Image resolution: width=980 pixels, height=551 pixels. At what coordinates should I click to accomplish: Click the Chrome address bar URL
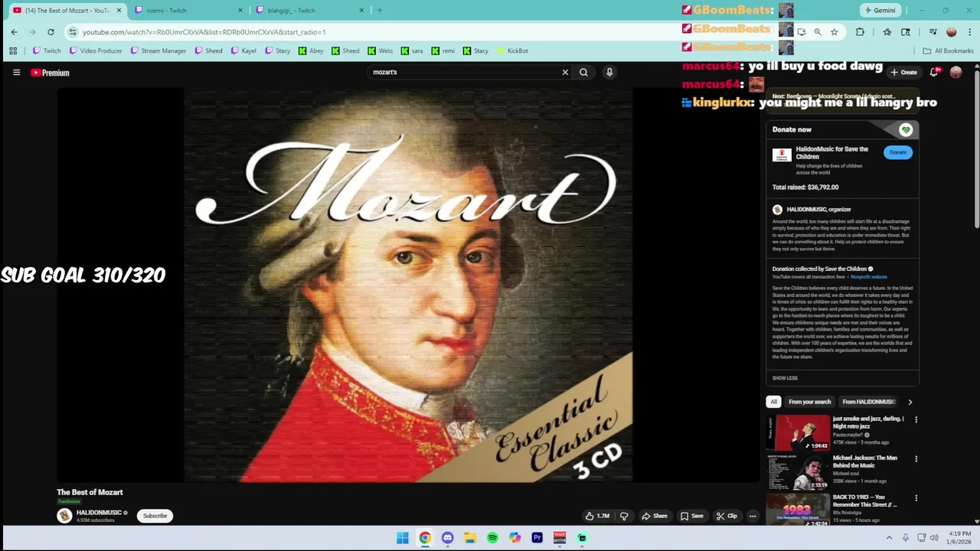pyautogui.click(x=204, y=32)
